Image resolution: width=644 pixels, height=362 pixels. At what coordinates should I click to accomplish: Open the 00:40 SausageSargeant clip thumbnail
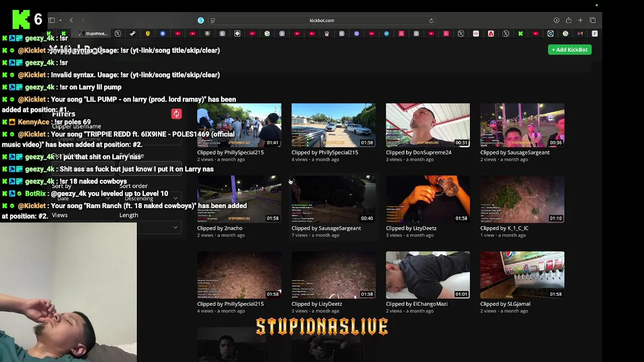pos(334,199)
